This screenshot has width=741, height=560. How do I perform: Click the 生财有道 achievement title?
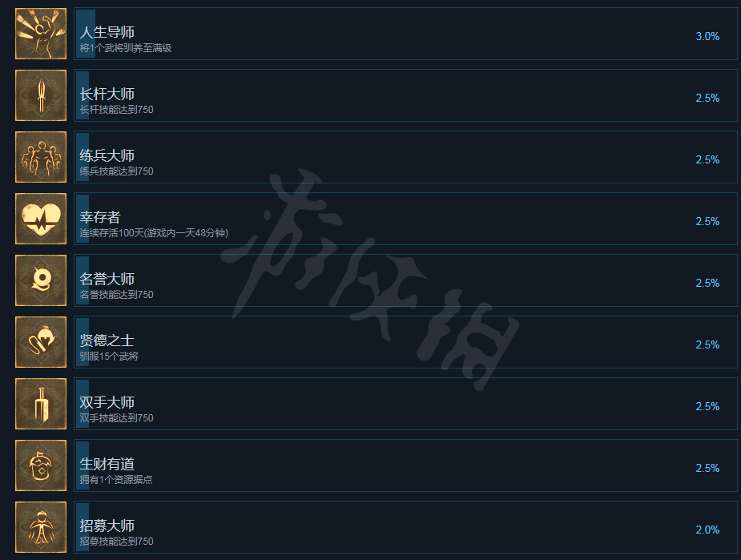click(x=107, y=464)
